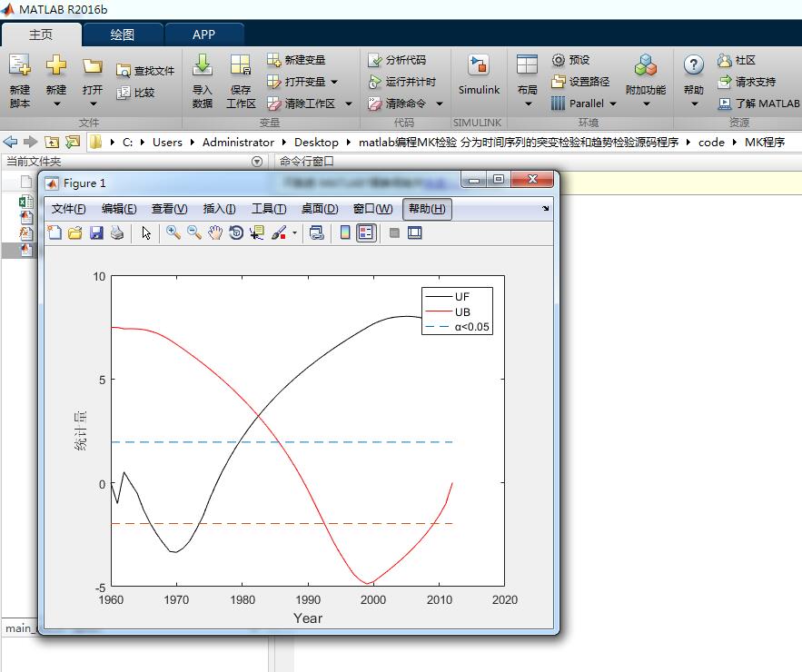Toggle Zoom In tool in Figure toolbar

pyautogui.click(x=173, y=232)
